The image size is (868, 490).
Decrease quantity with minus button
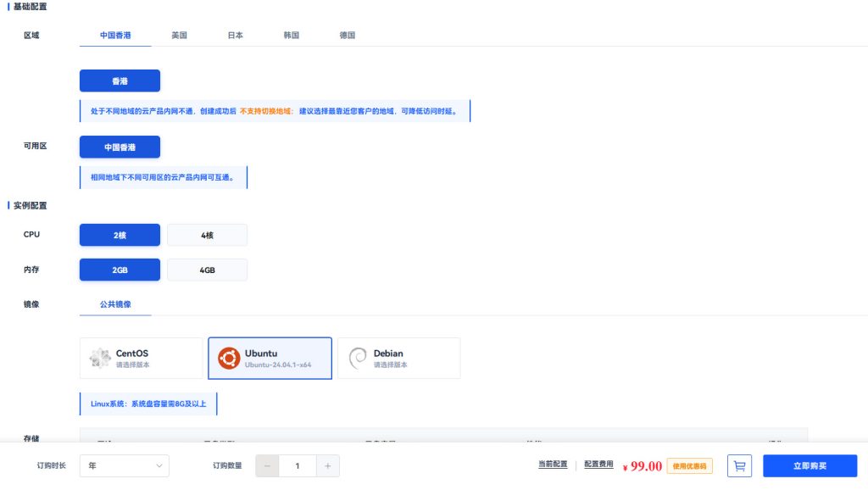coord(267,465)
